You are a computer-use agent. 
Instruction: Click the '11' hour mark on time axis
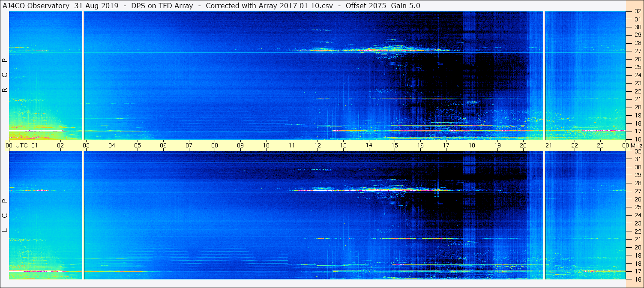tap(292, 145)
